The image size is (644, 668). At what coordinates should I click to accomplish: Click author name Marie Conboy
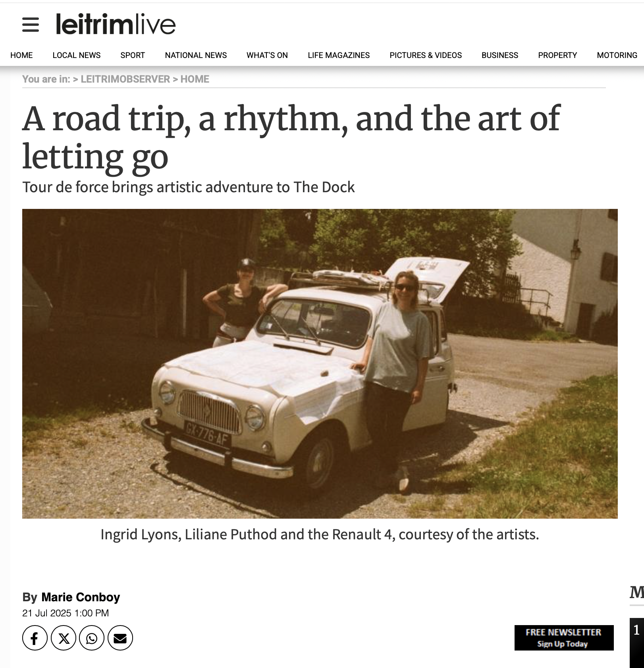pyautogui.click(x=81, y=597)
